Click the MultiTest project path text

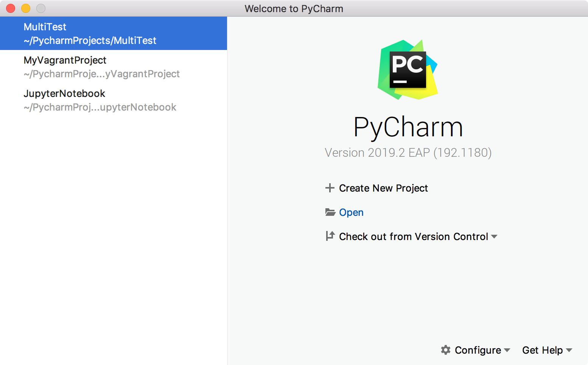click(90, 41)
